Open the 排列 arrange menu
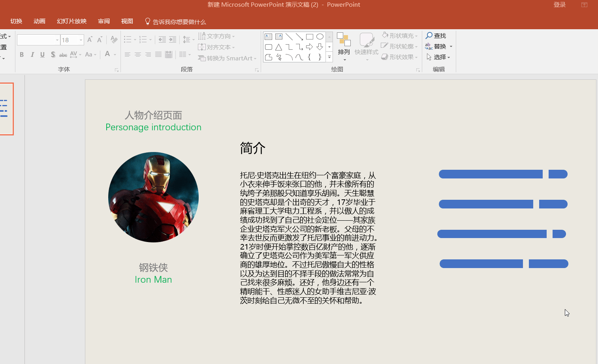This screenshot has width=598, height=364. tap(344, 47)
